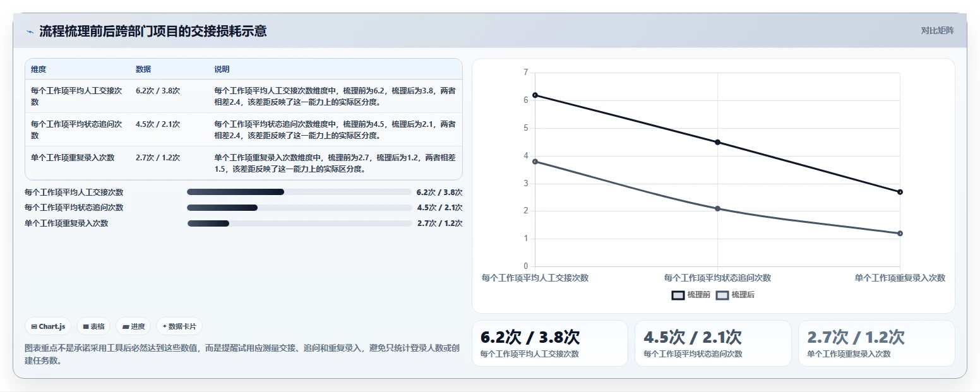980x392 pixels.
Task: Click table row name 每个工作项平均人工交接次数
Action: pos(76,96)
